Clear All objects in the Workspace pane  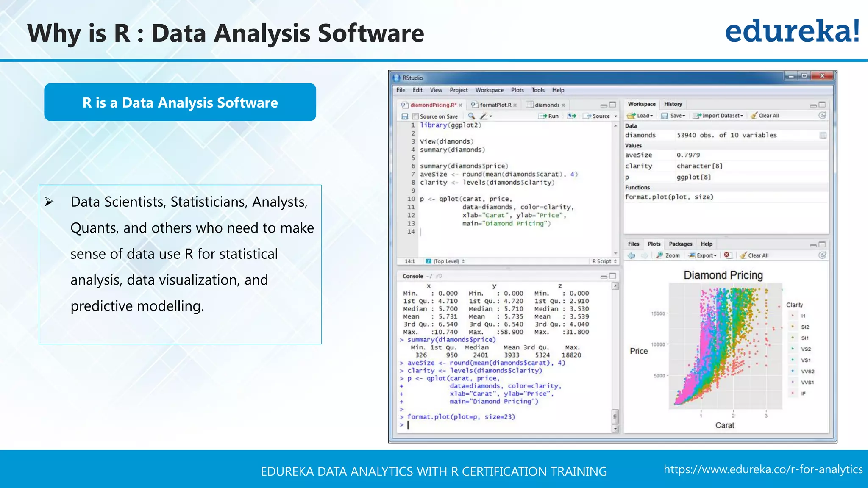pos(765,116)
